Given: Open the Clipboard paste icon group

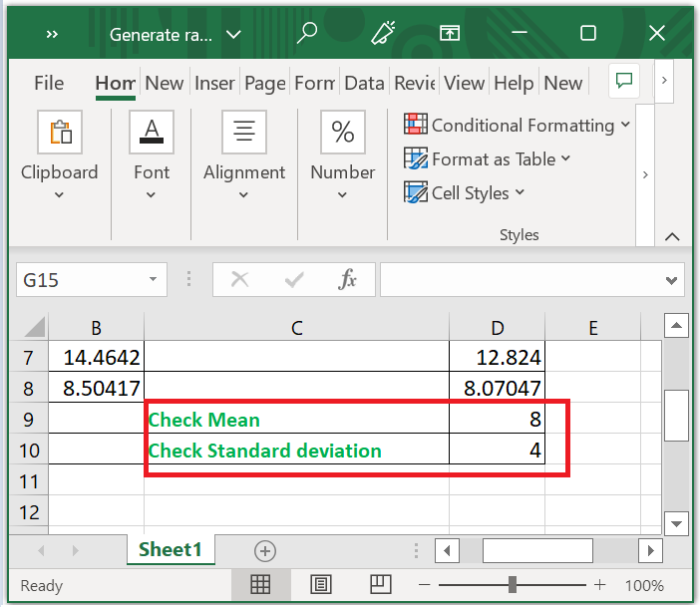Looking at the screenshot, I should point(60,132).
